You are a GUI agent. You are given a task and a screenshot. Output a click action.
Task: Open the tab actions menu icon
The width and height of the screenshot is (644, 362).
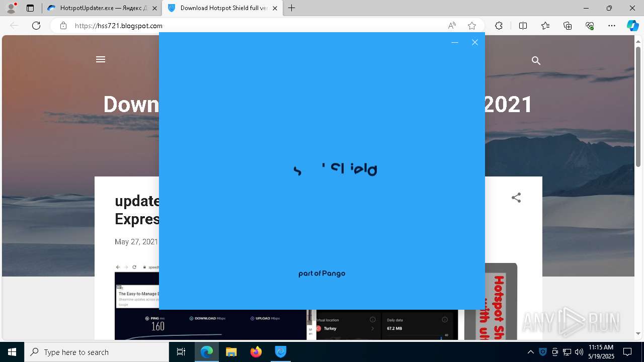click(30, 8)
